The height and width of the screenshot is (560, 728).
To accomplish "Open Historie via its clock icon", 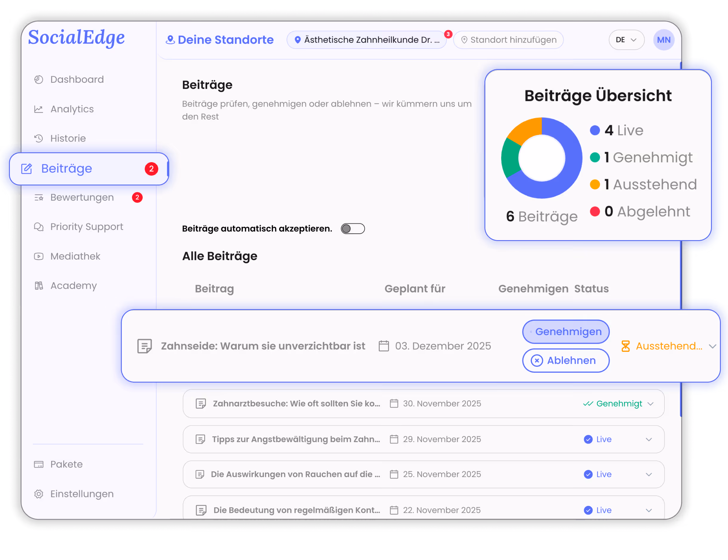I will coord(38,138).
